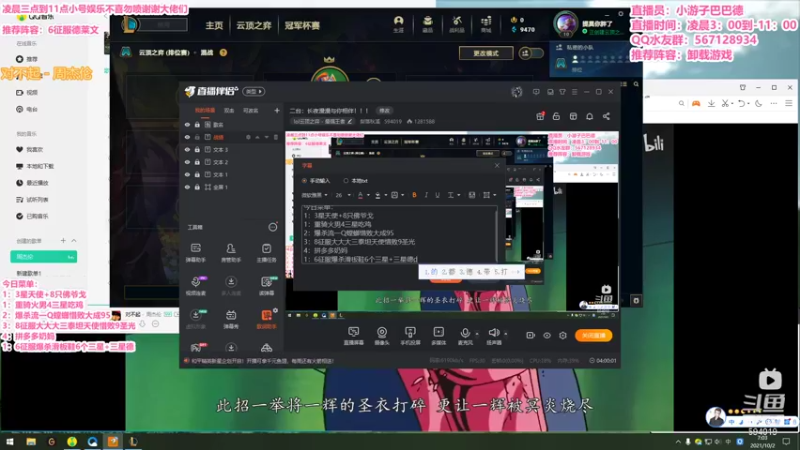This screenshot has width=800, height=450.
Task: Click the 更改模式 change mode button
Action: 486,53
